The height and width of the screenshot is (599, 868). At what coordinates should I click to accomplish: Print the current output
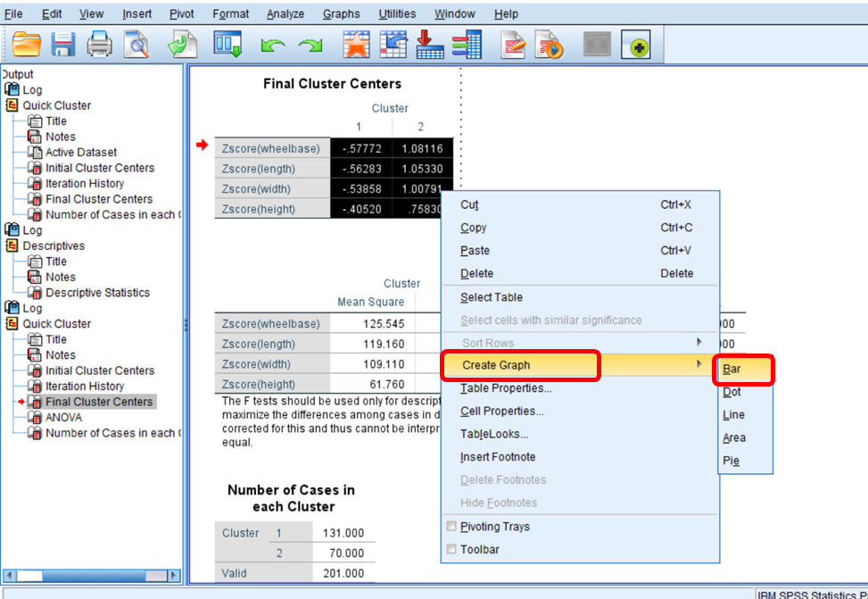98,45
